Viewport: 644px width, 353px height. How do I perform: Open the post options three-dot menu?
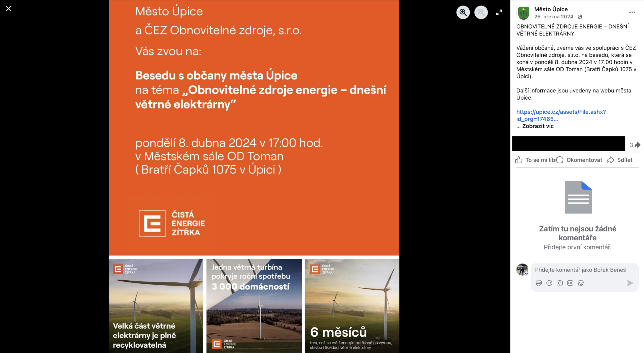(632, 12)
